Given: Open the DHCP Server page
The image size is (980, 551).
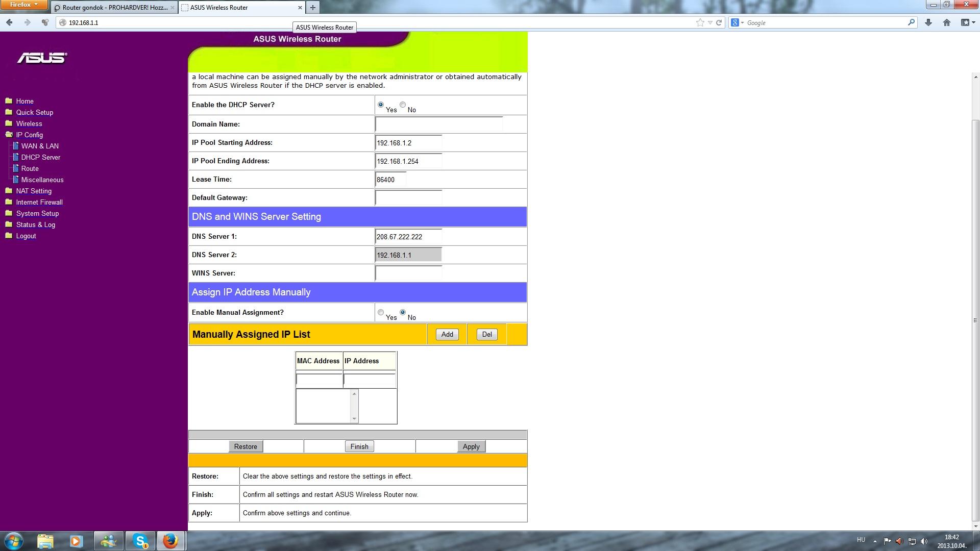Looking at the screenshot, I should [x=41, y=157].
